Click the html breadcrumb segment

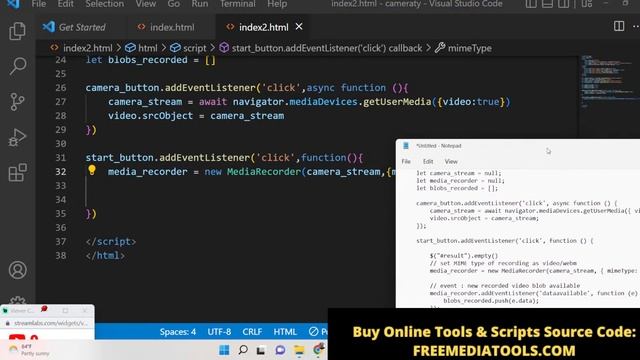click(147, 48)
